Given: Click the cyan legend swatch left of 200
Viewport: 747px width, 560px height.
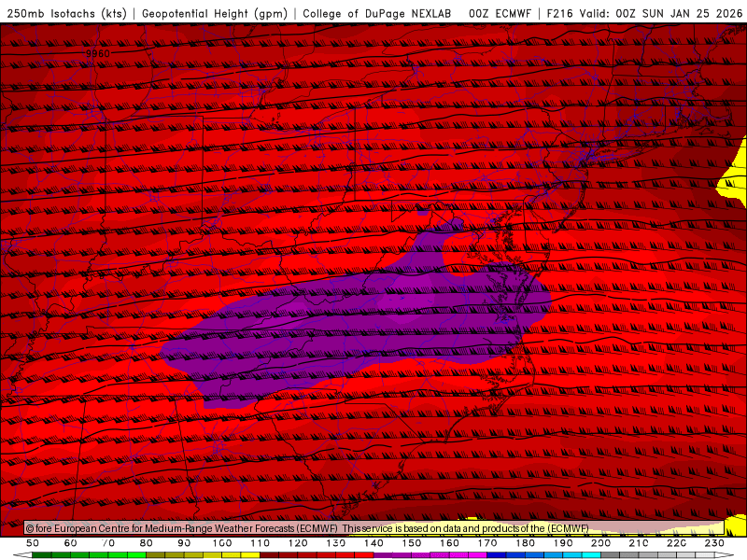Looking at the screenshot, I should coord(592,555).
